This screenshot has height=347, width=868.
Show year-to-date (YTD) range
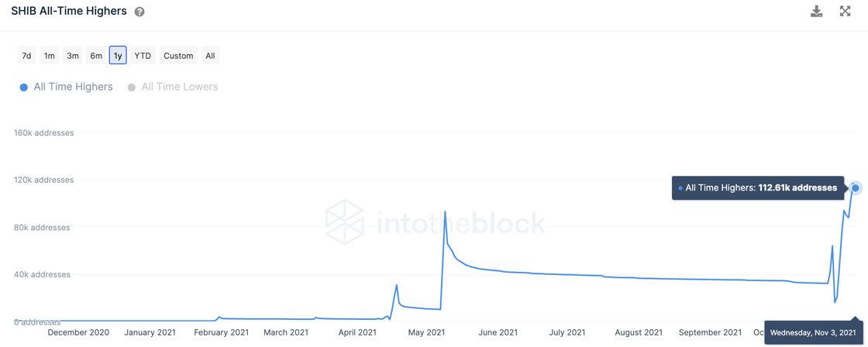(x=143, y=56)
